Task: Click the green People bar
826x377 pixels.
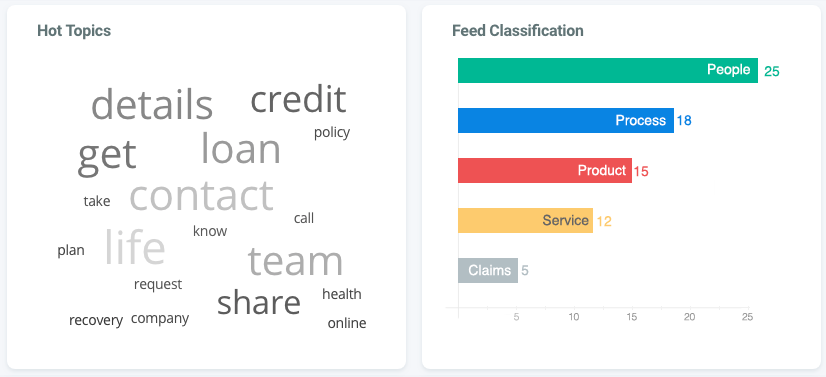Action: tap(608, 71)
